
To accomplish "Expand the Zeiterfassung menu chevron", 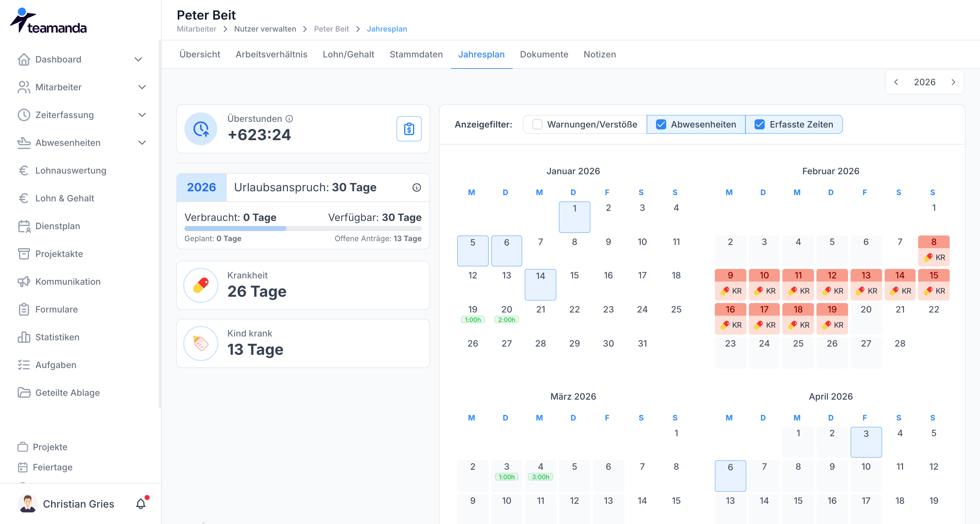I will 142,115.
